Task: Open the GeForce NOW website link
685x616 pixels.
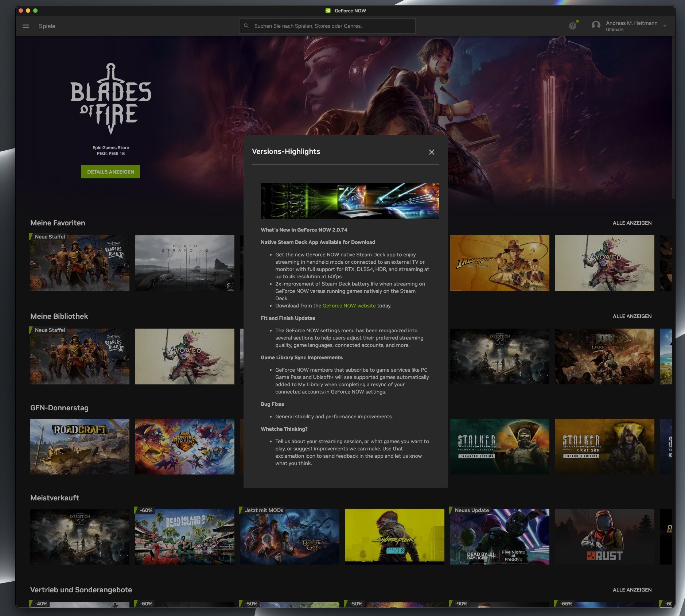Action: coord(349,306)
